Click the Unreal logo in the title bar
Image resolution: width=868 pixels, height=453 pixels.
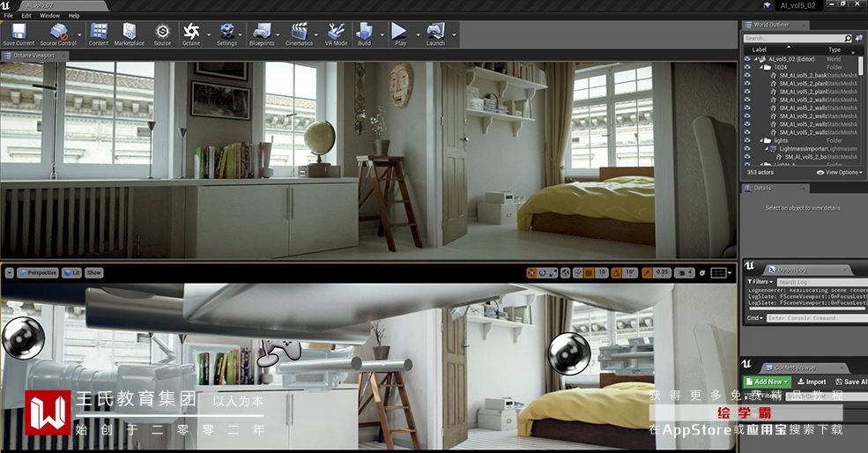click(5, 5)
